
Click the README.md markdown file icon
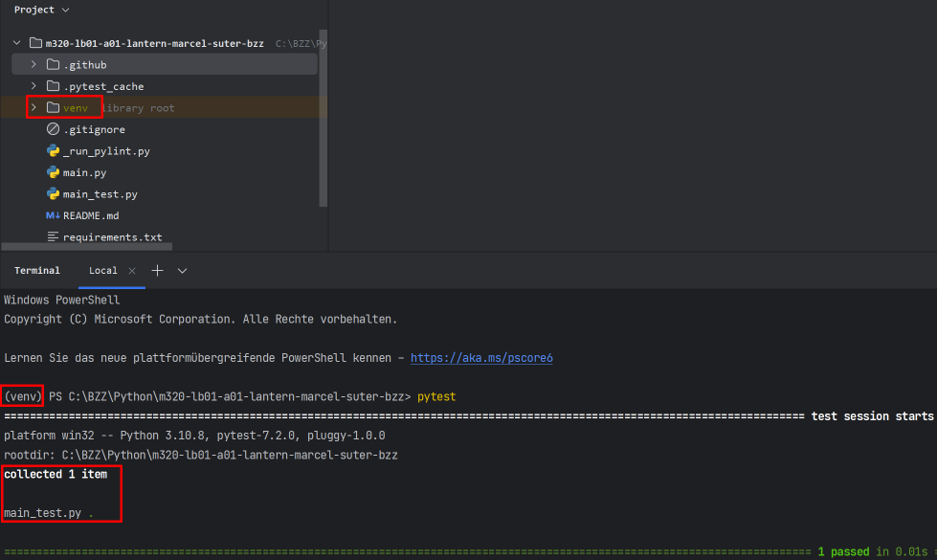click(x=53, y=215)
